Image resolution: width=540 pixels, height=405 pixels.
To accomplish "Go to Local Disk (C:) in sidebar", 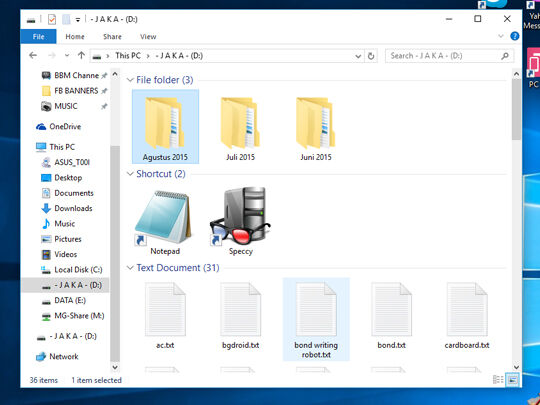I will pos(72,270).
